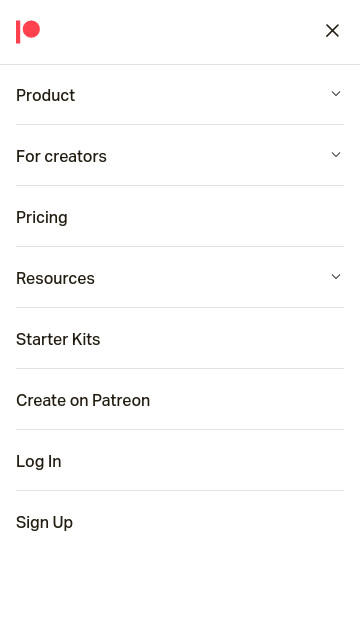Select Create on Patreon
Screen dimensions: 360x640
(180, 400)
